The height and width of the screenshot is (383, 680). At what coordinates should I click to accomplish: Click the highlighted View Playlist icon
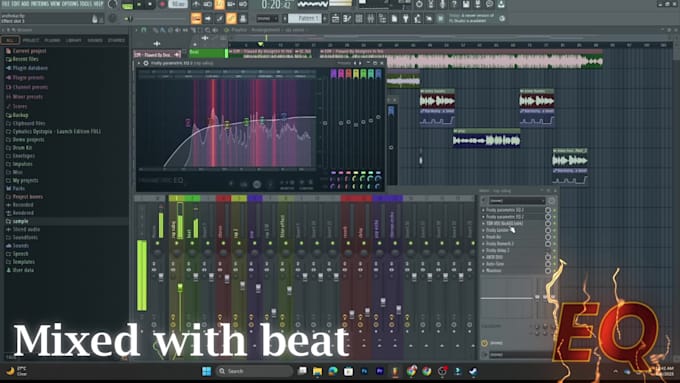pos(196,18)
